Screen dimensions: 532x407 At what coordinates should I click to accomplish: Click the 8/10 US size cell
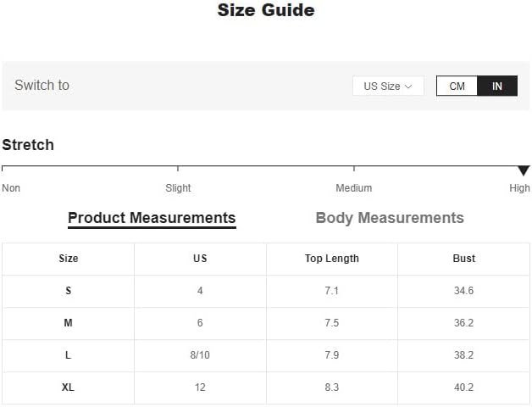click(x=200, y=355)
